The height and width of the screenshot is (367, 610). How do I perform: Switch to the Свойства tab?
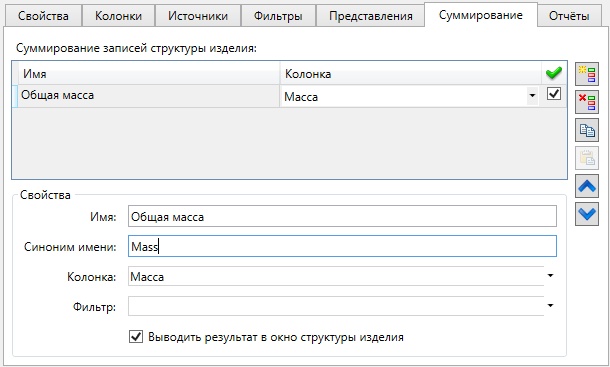coord(43,16)
